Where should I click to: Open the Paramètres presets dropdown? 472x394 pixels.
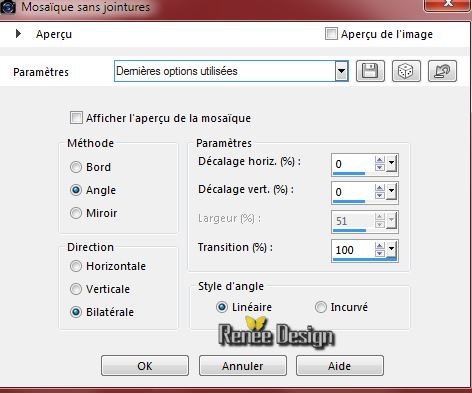[341, 71]
